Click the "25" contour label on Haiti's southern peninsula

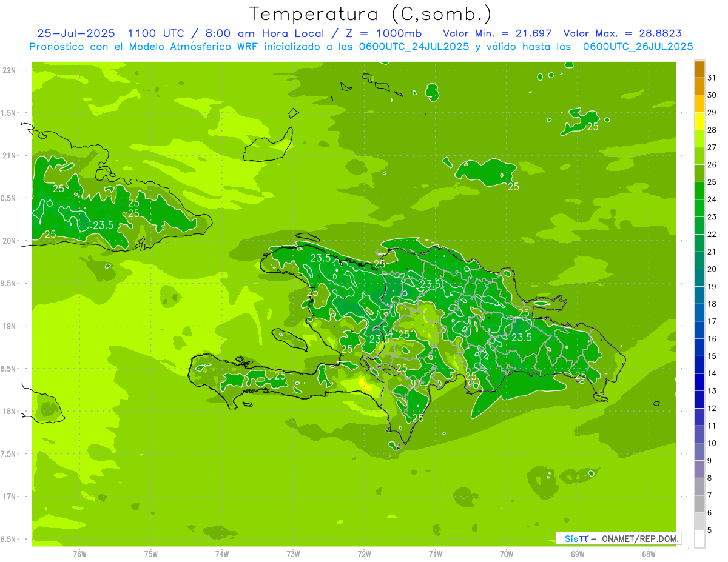pos(280,376)
